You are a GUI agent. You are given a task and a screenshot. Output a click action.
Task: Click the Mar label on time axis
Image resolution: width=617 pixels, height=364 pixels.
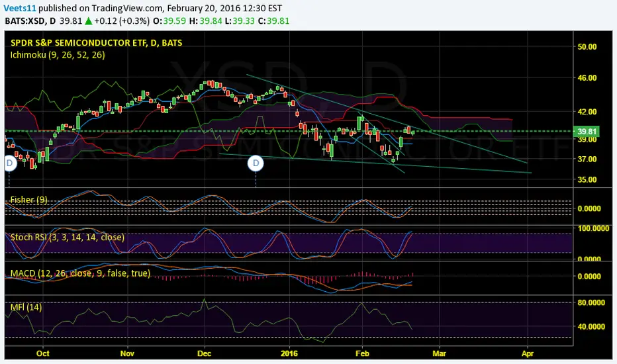[439, 353]
